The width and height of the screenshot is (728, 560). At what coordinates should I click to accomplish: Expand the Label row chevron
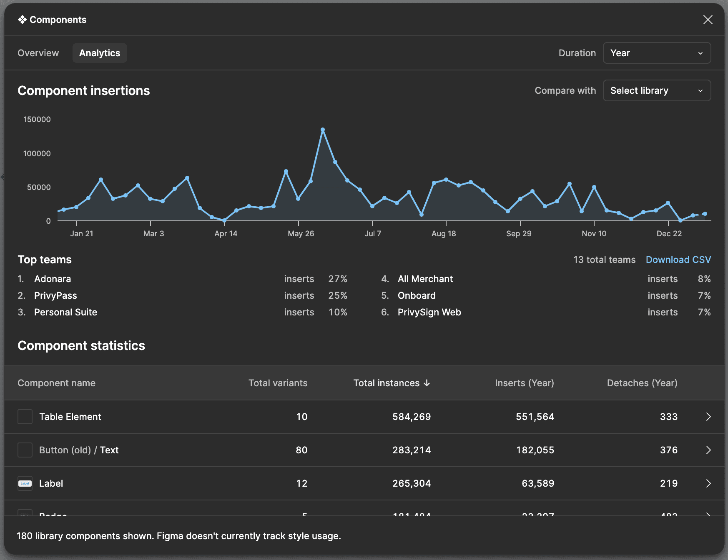click(x=708, y=483)
